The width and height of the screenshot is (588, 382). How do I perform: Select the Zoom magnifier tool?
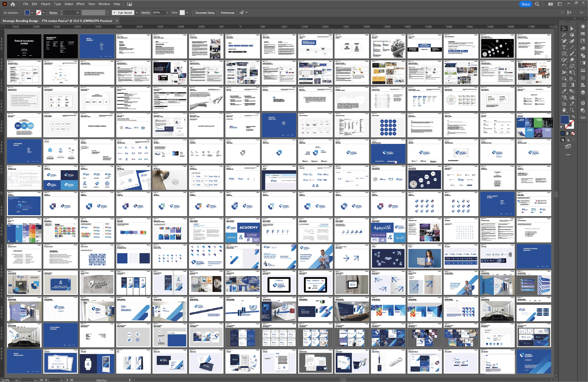point(572,110)
